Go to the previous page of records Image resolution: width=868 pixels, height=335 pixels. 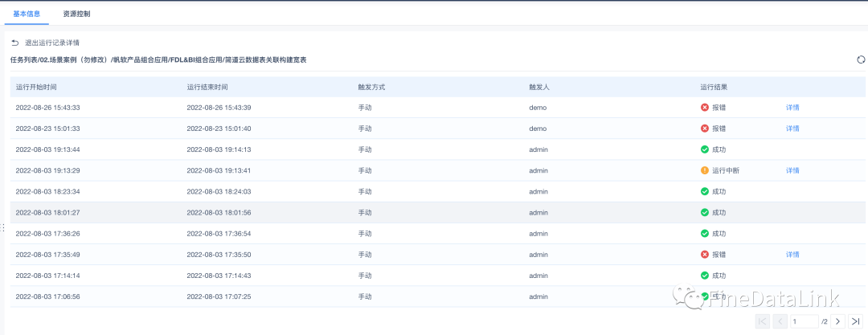(780, 321)
